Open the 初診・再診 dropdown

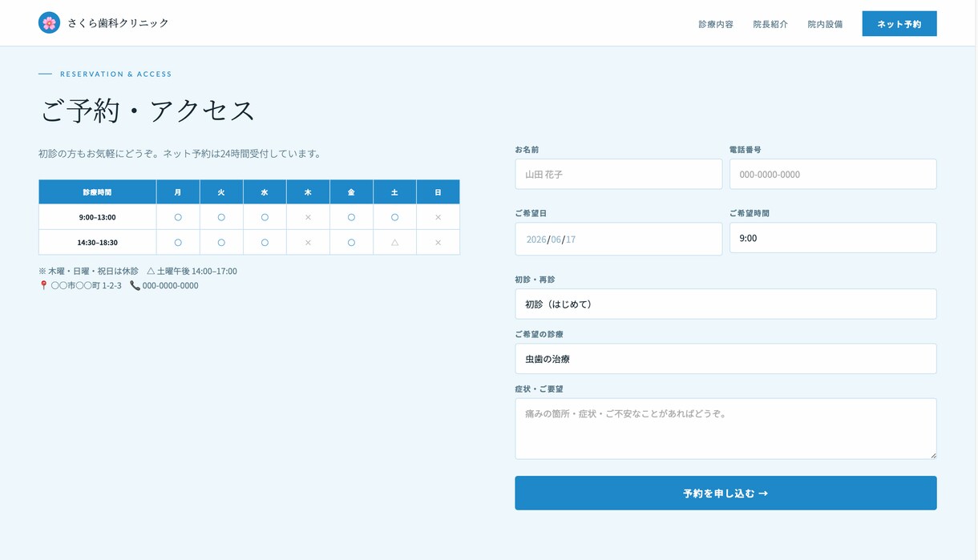[725, 304]
